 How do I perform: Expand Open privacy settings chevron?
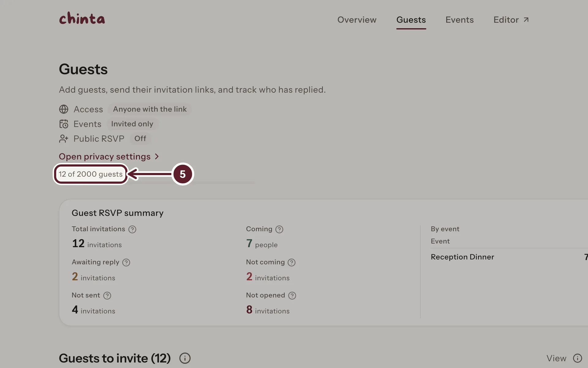157,156
